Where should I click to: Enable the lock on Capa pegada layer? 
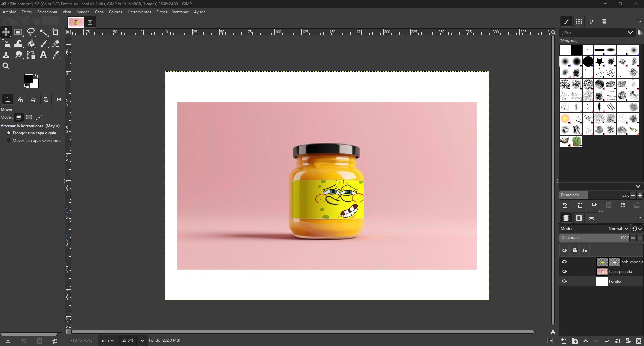pyautogui.click(x=574, y=271)
